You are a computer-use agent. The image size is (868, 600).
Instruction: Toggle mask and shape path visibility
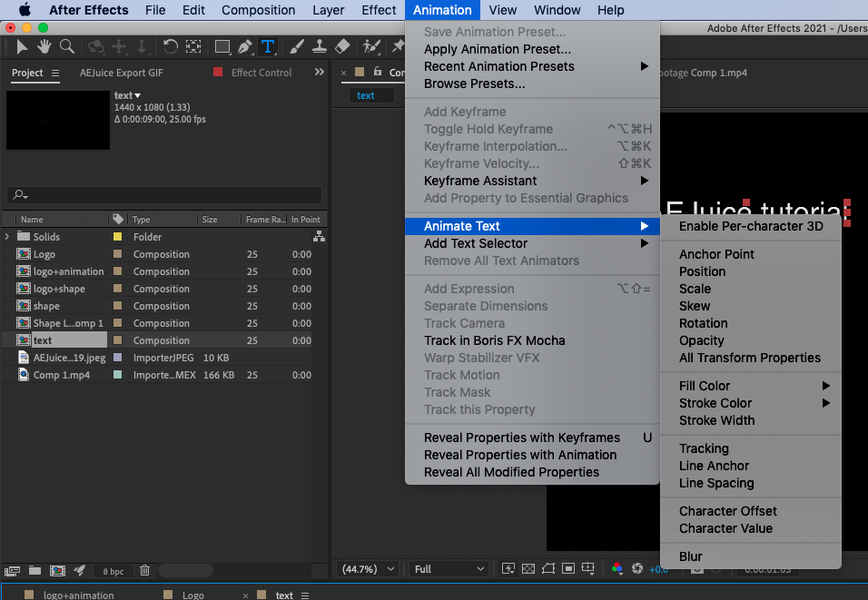click(x=547, y=569)
